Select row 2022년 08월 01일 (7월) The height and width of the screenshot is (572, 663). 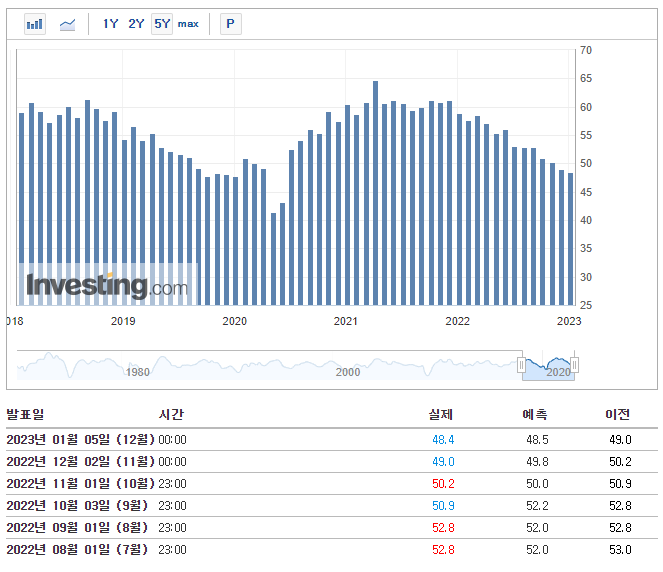[332, 550]
